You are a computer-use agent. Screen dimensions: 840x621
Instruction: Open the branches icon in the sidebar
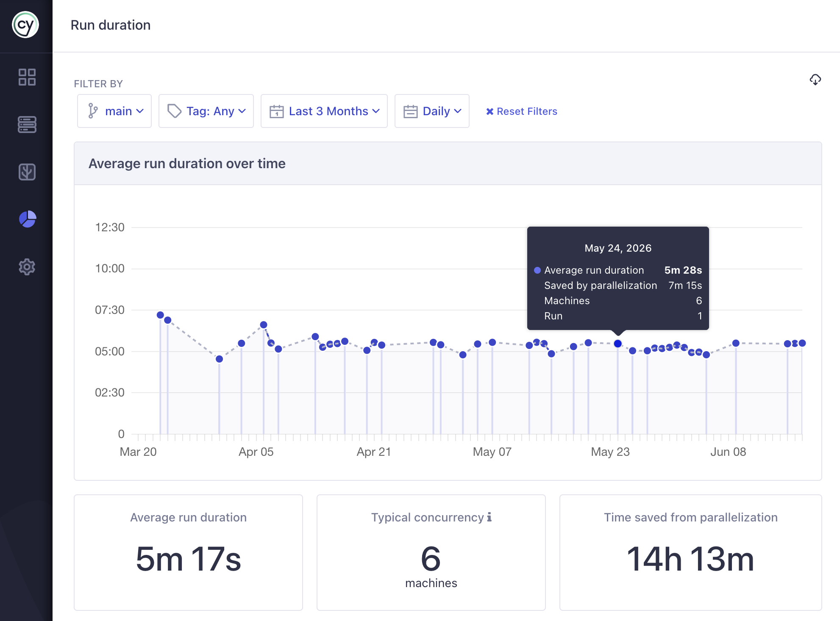point(27,172)
